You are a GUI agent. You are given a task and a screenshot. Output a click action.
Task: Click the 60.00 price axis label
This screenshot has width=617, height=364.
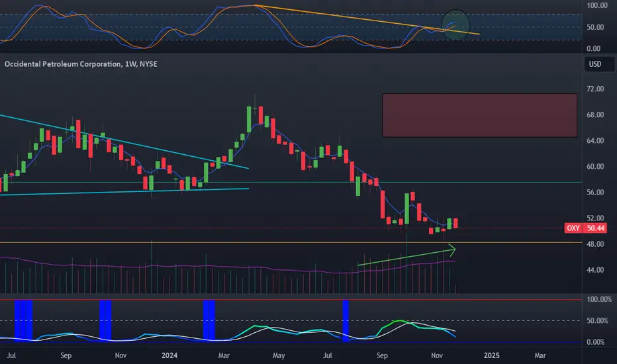pyautogui.click(x=595, y=167)
